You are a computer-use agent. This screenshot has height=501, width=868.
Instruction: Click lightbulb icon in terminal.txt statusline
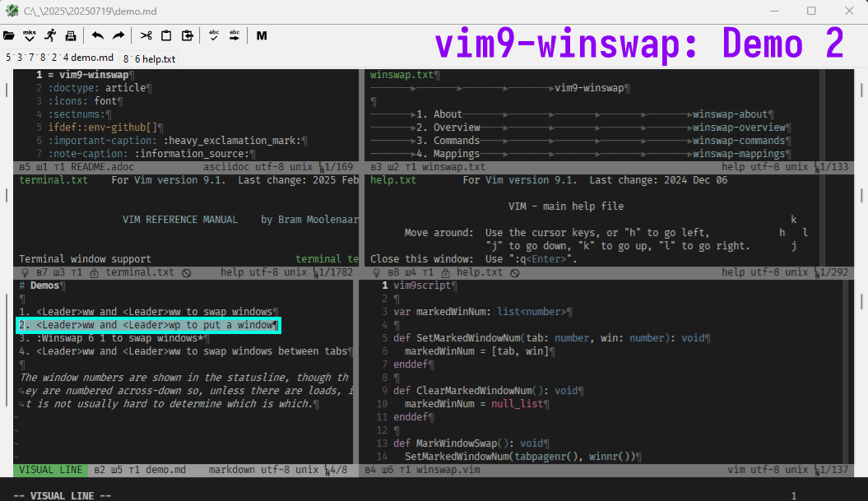[25, 272]
